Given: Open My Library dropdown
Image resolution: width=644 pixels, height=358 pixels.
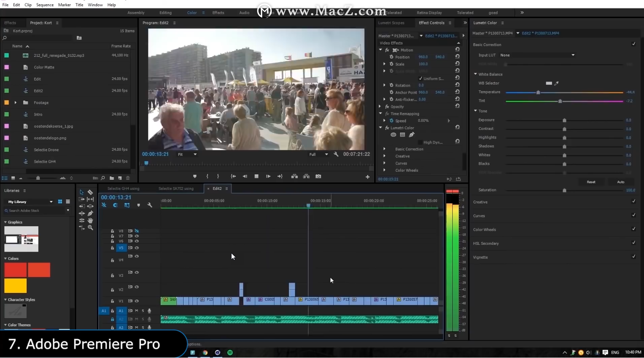Looking at the screenshot, I should (29, 202).
